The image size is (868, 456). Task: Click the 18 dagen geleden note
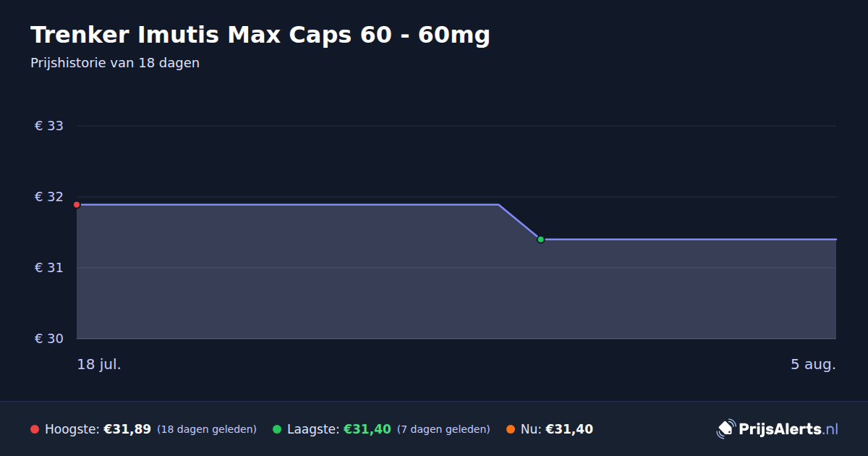tap(207, 429)
